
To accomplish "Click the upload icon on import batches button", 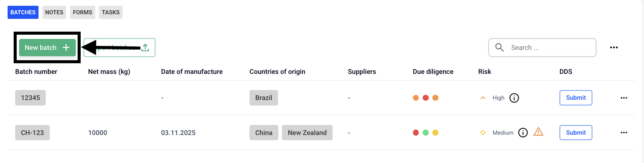I will tap(146, 47).
